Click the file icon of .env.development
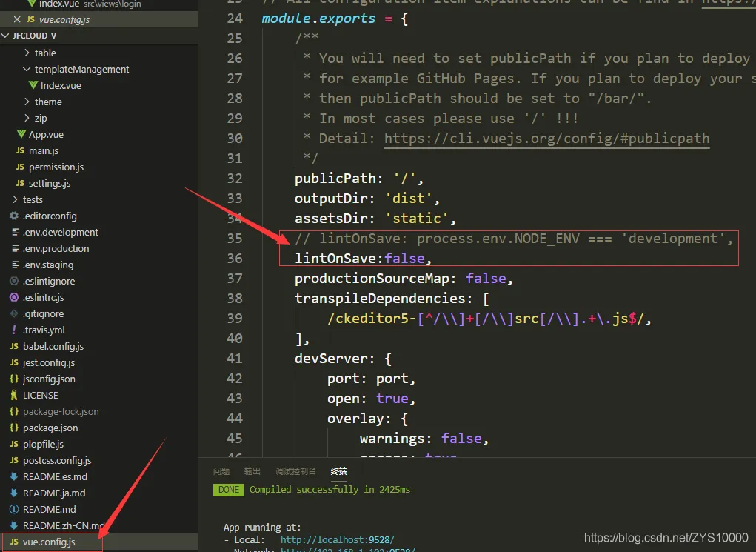 (x=15, y=232)
